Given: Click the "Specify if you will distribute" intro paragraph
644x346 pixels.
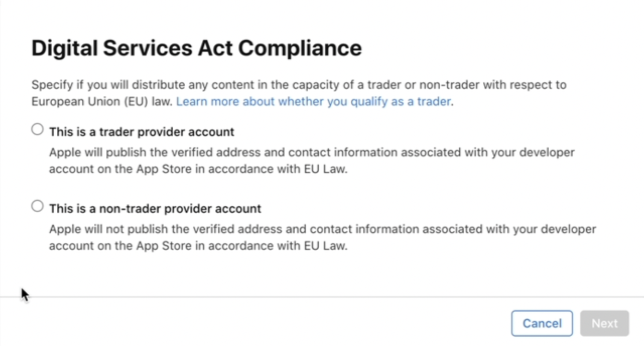Looking at the screenshot, I should (299, 93).
